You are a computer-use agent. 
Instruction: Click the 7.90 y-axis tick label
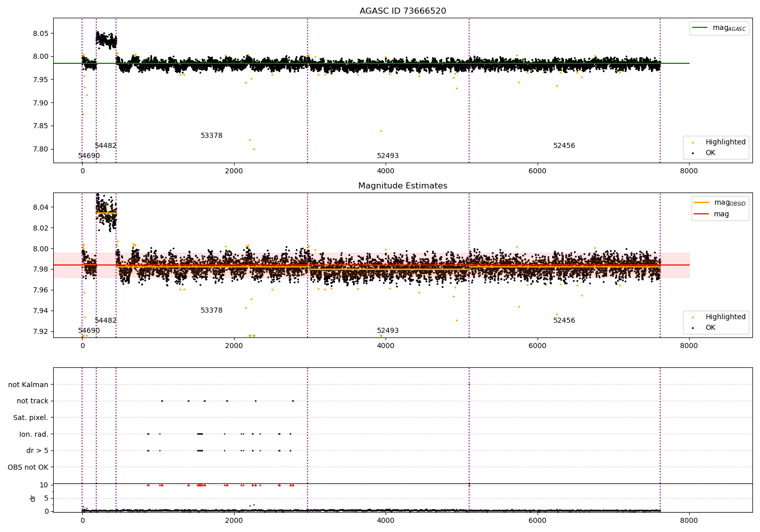coord(40,103)
